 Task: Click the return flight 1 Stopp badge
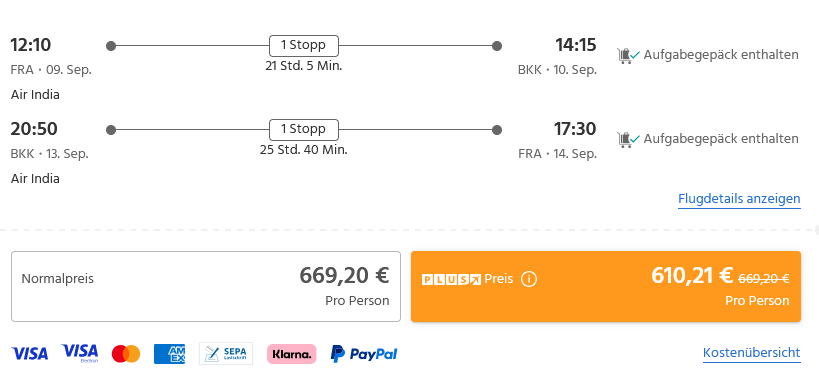coord(304,129)
